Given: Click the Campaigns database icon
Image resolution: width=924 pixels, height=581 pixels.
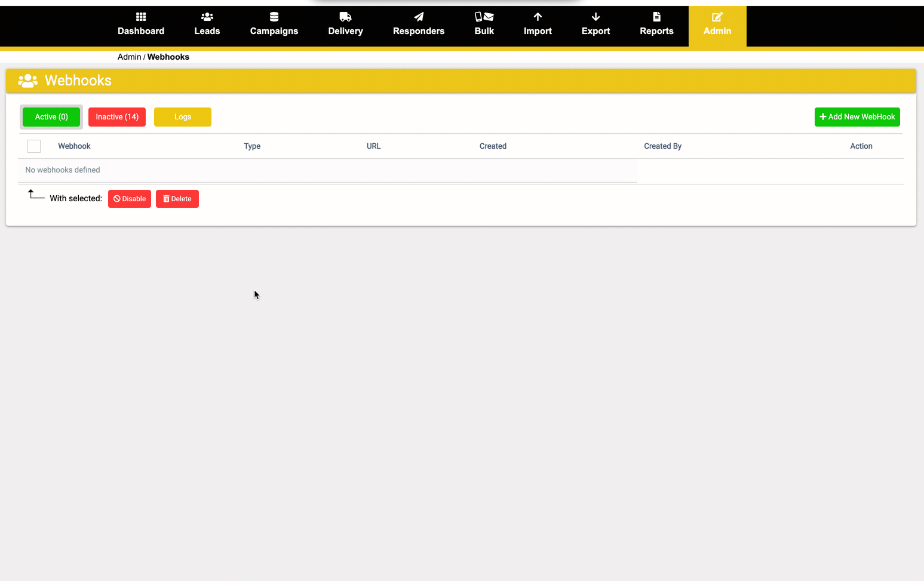Looking at the screenshot, I should click(x=274, y=17).
